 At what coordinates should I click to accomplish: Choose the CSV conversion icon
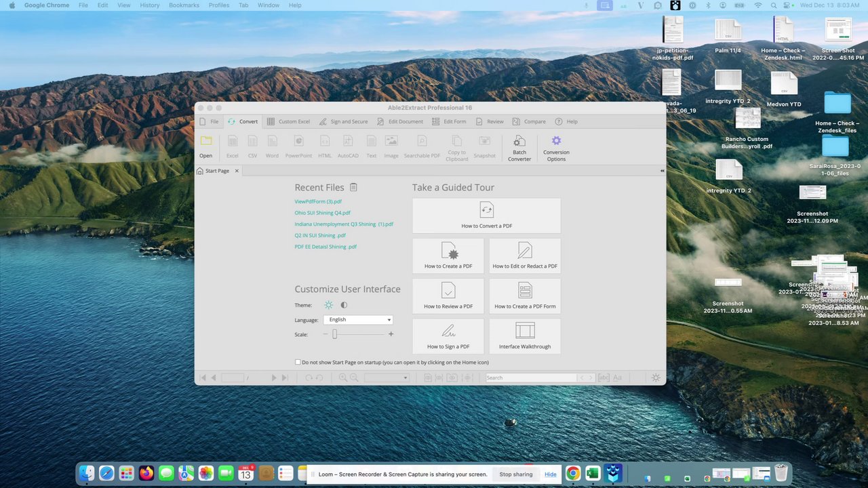coord(252,146)
